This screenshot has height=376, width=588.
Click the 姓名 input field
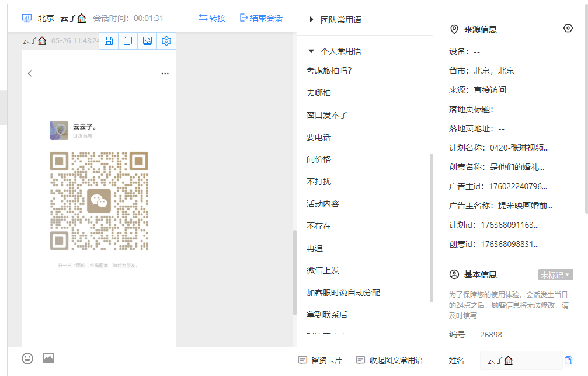click(x=521, y=360)
